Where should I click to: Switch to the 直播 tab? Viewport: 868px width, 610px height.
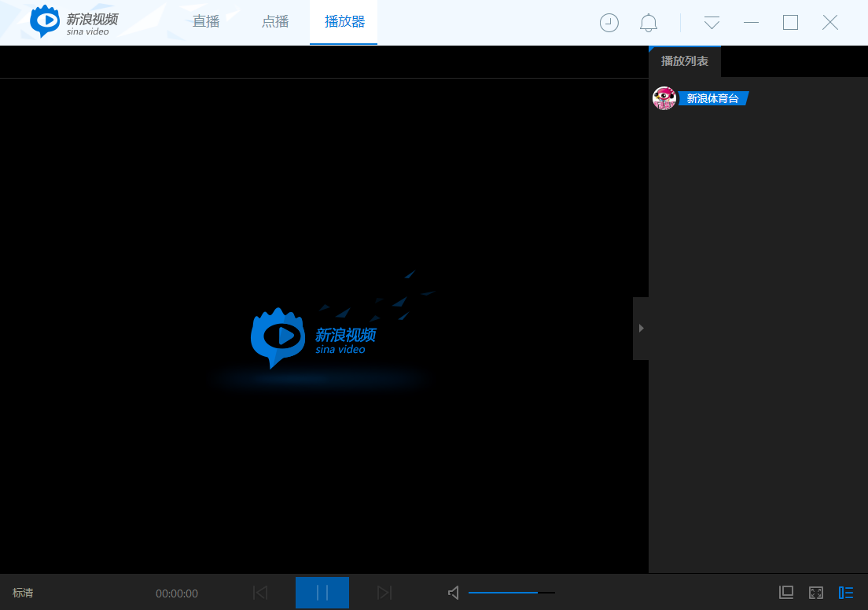pyautogui.click(x=206, y=21)
